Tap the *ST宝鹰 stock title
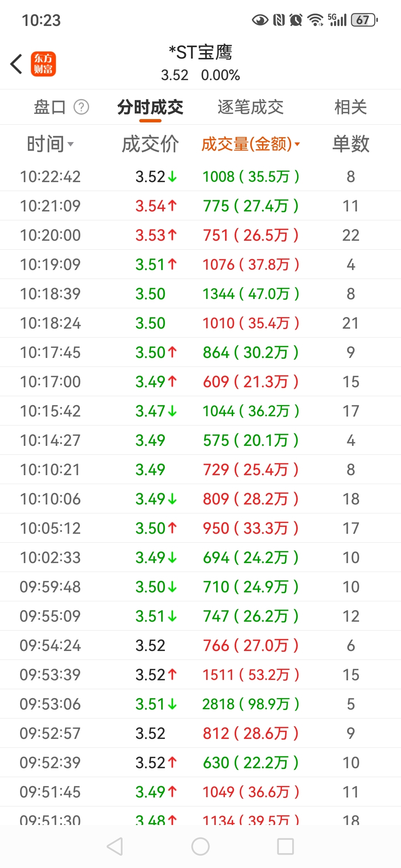 click(200, 52)
